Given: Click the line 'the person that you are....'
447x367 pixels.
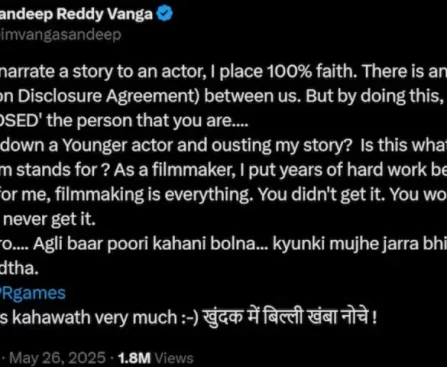Looking at the screenshot, I should coord(148,121).
